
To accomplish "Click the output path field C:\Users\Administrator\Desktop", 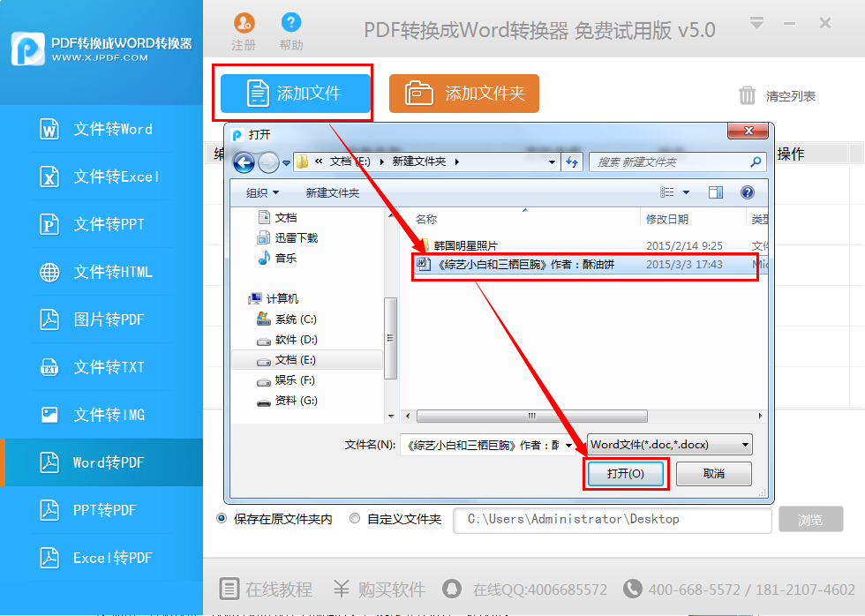I will coord(612,520).
